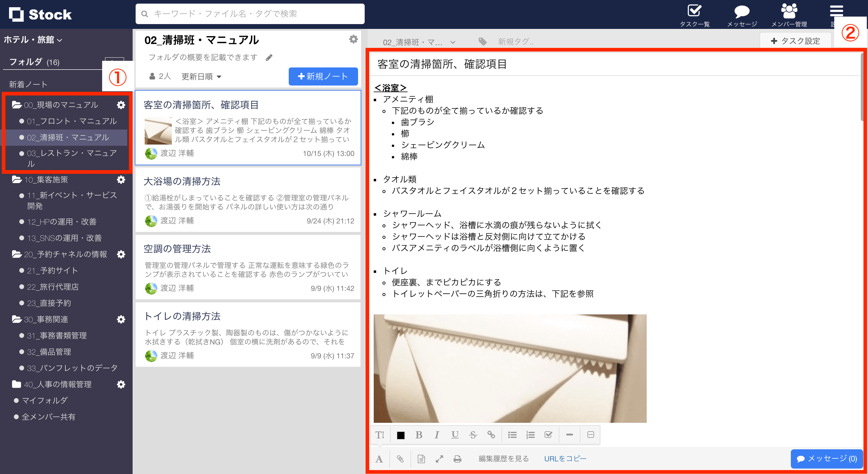Insert a hyperlink with link icon
Viewport: 868px width, 474px height.
click(x=491, y=435)
